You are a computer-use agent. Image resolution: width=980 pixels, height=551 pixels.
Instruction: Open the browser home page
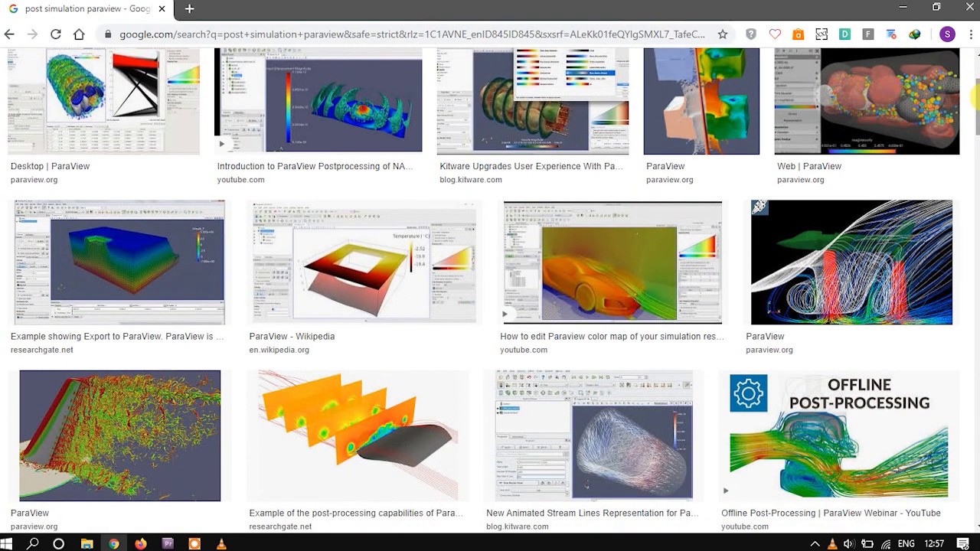(x=79, y=34)
